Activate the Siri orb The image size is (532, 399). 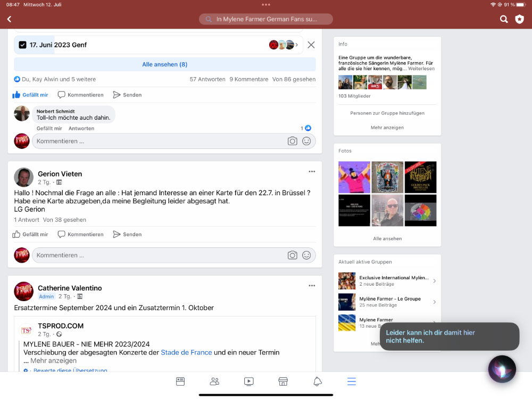coord(502,369)
